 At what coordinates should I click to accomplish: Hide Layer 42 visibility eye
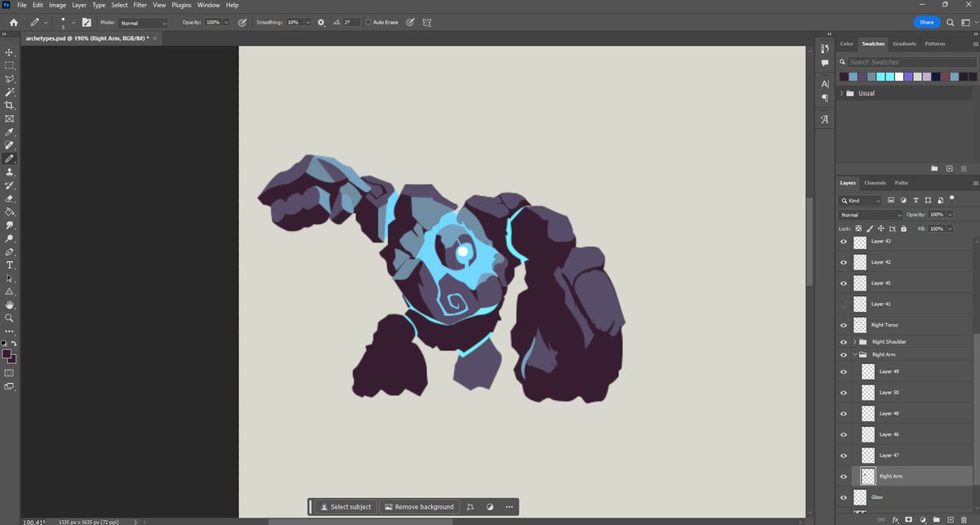pyautogui.click(x=844, y=262)
